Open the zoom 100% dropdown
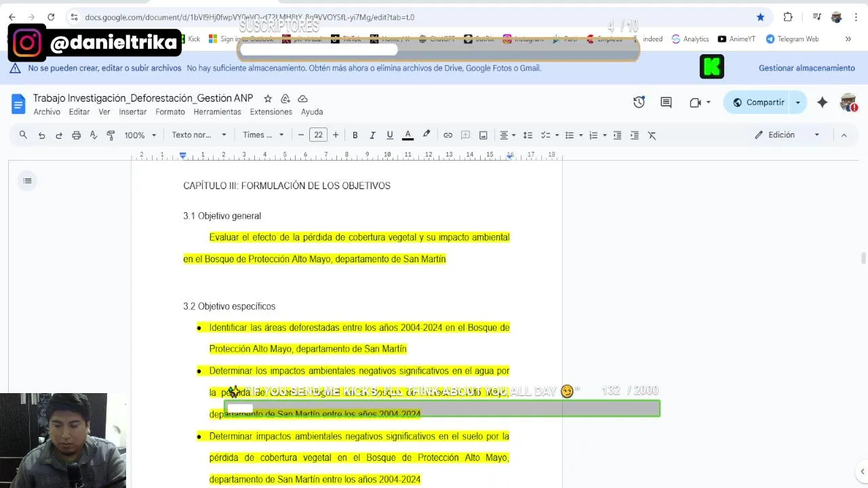Viewport: 868px width, 488px height. point(140,135)
